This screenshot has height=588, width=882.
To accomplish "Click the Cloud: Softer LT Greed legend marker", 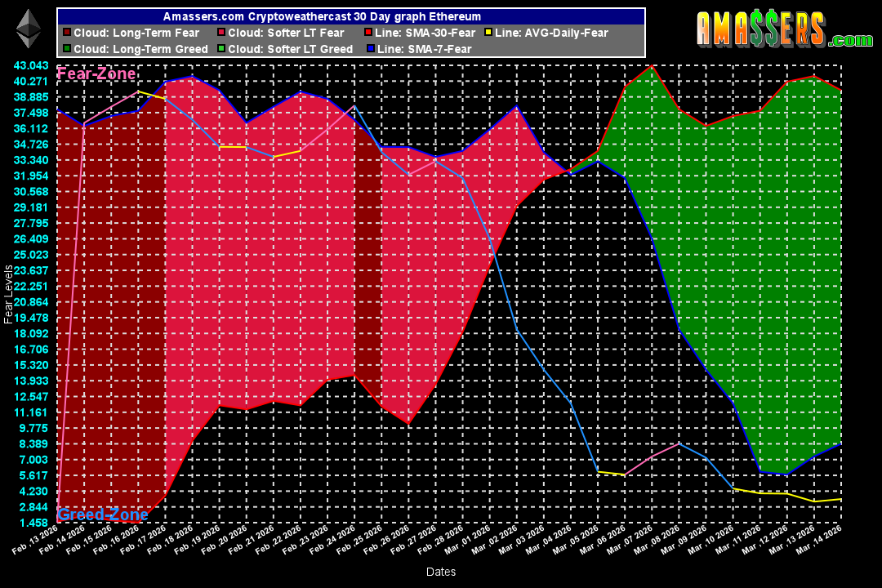I will 220,49.
